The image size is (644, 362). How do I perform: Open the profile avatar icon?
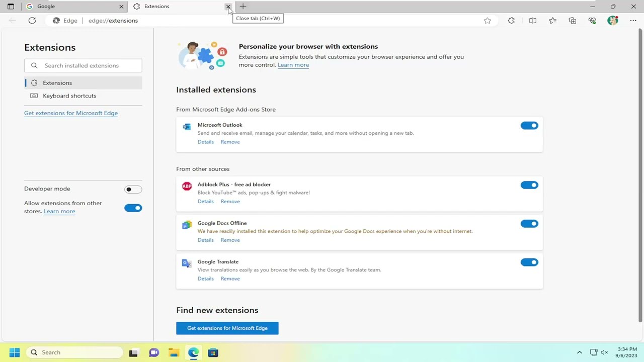coord(612,21)
